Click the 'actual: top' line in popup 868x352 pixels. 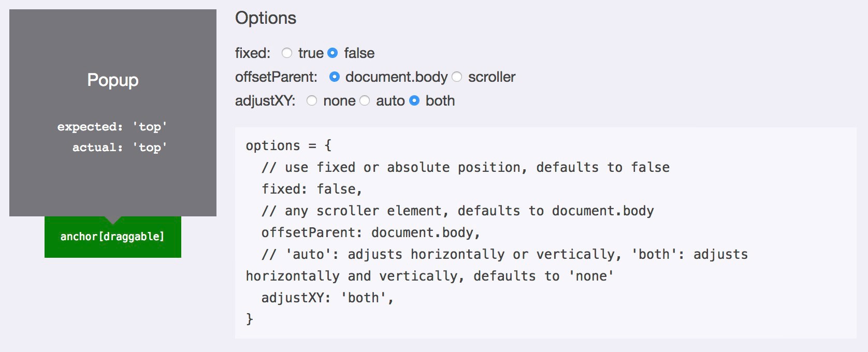pyautogui.click(x=120, y=147)
